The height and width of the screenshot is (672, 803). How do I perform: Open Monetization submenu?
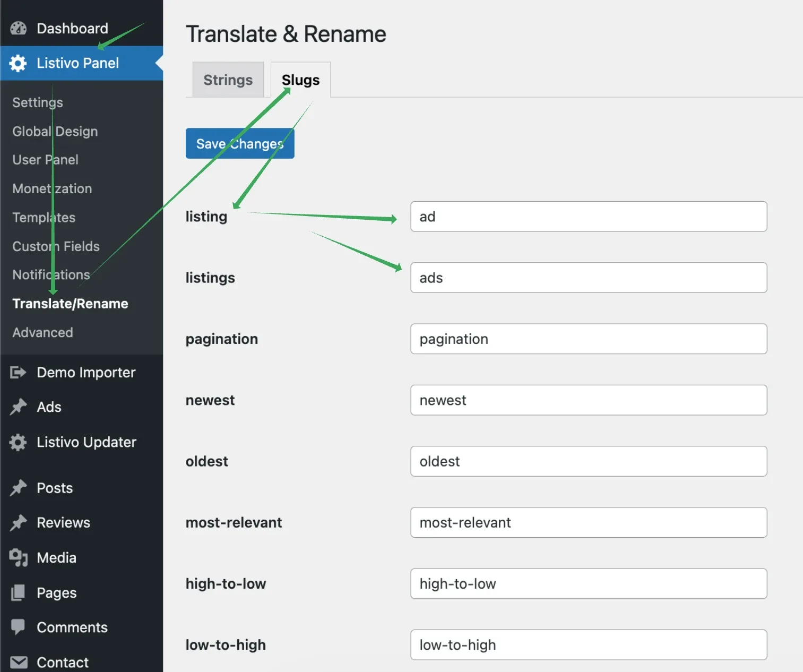[52, 188]
